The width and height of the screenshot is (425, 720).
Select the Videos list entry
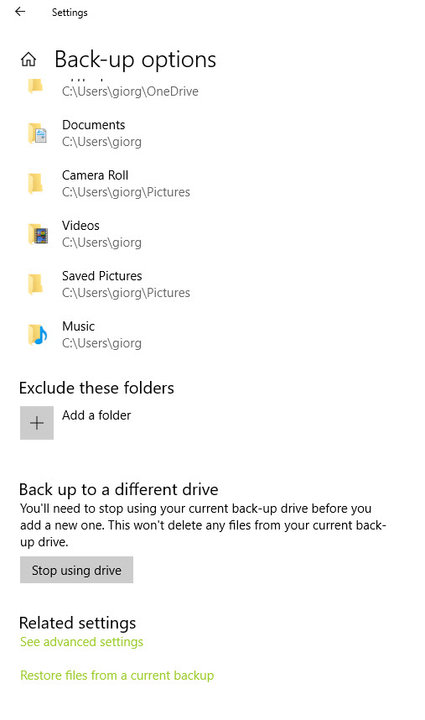click(x=110, y=234)
